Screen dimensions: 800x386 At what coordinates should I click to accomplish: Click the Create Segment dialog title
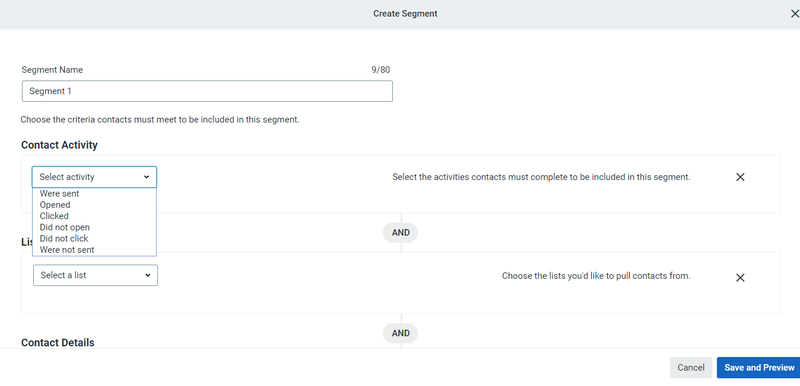pyautogui.click(x=405, y=14)
